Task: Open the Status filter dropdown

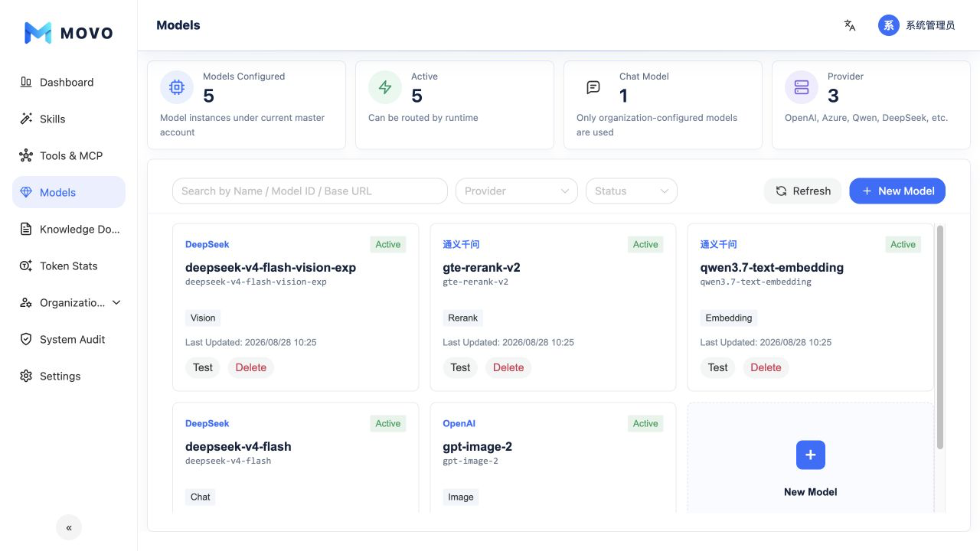Action: click(632, 191)
